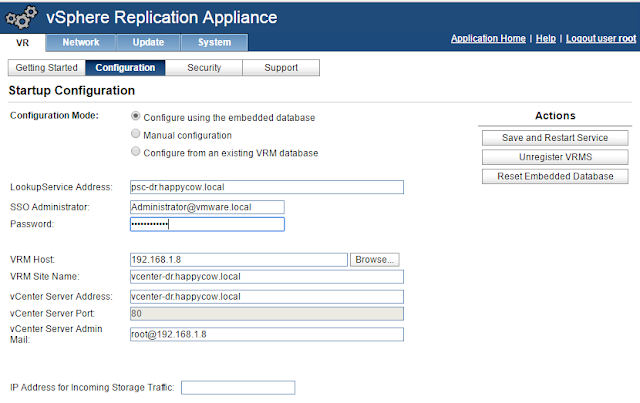The height and width of the screenshot is (403, 640).
Task: Click the Actions panel heading
Action: [x=555, y=116]
